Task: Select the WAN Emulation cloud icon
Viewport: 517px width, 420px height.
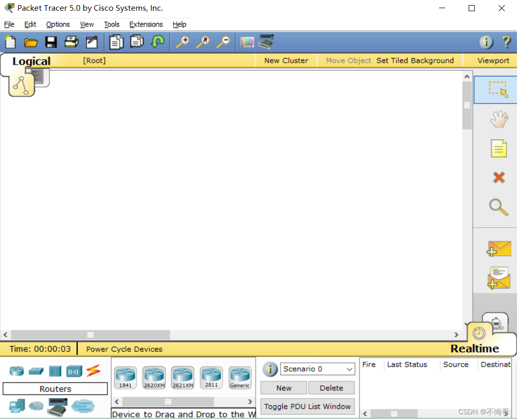Action: click(36, 406)
